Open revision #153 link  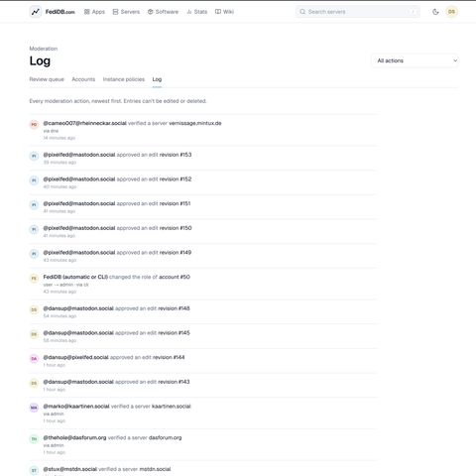[x=176, y=155]
